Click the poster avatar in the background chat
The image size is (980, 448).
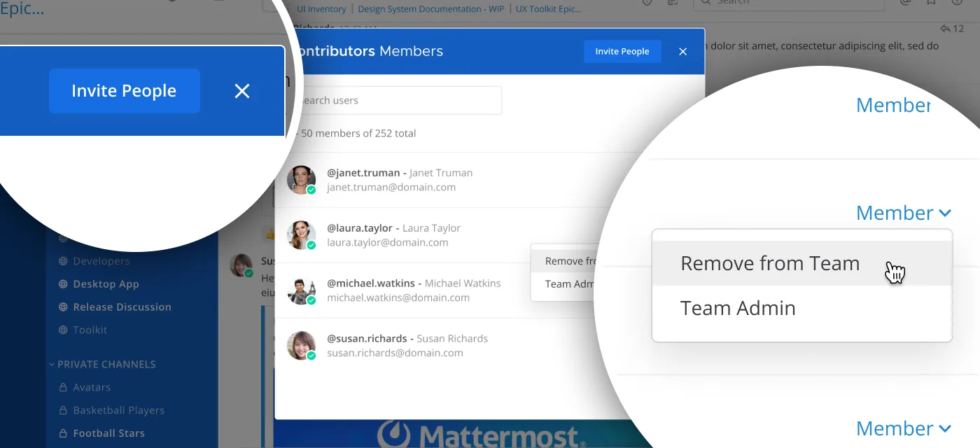coord(241,265)
